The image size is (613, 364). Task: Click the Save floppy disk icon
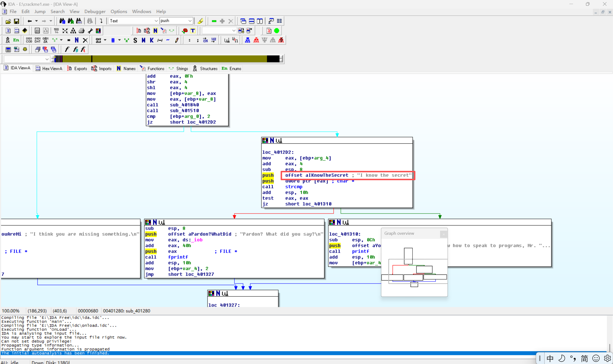[16, 21]
